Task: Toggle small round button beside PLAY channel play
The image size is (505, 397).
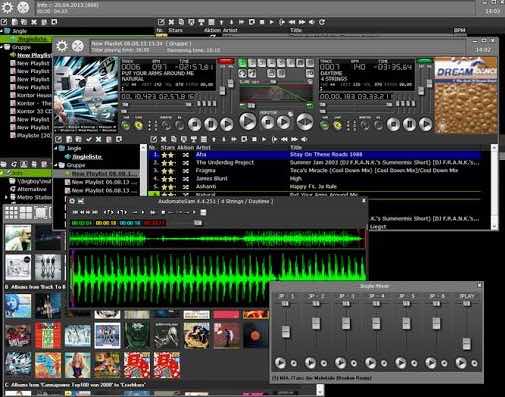Action: pos(475,363)
